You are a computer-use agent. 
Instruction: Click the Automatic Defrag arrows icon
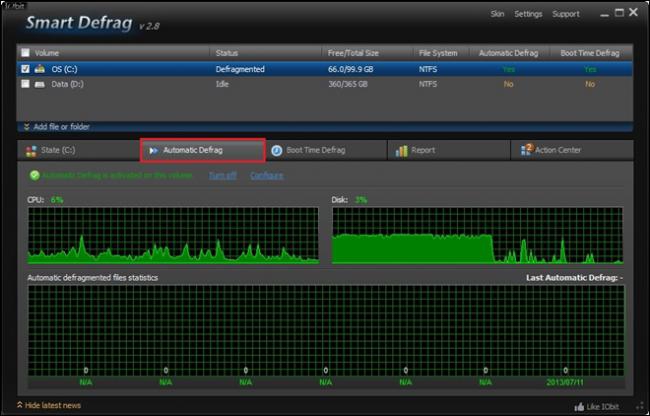[x=154, y=150]
